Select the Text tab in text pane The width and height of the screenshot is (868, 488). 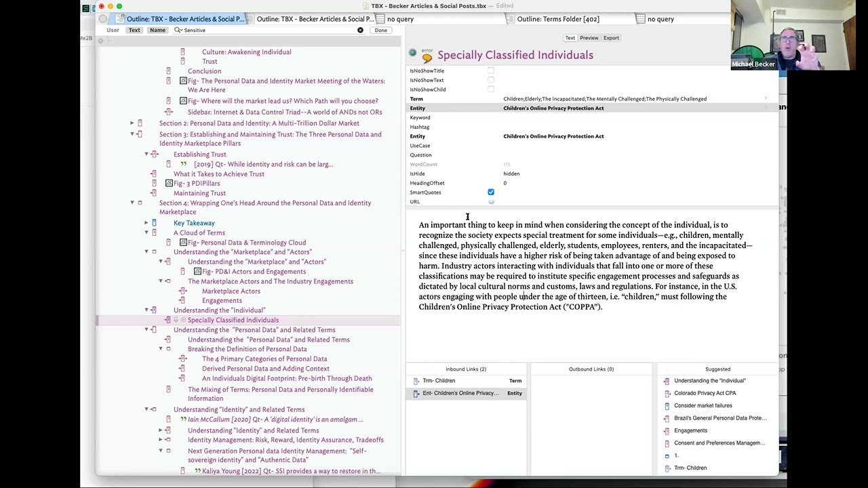(x=570, y=38)
